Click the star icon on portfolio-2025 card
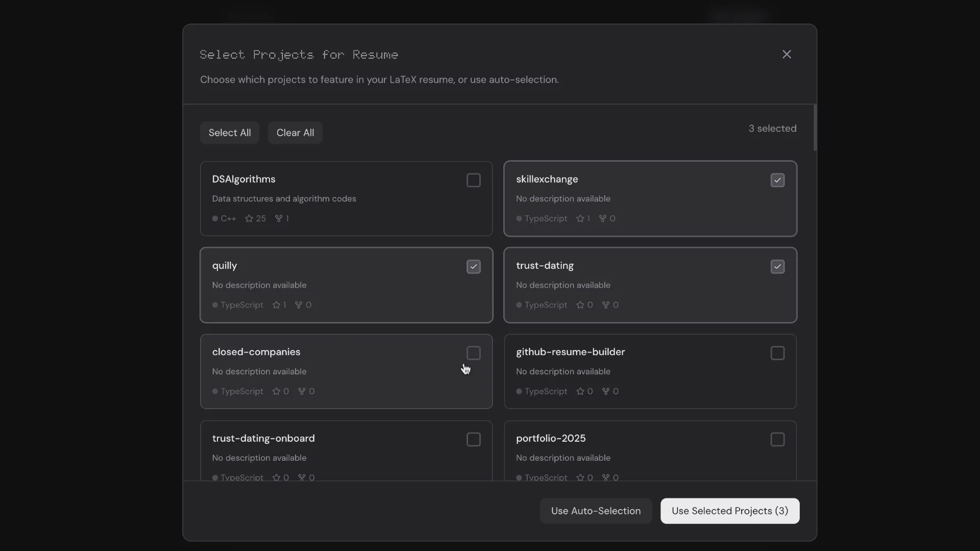Viewport: 980px width, 551px height. coord(581,477)
